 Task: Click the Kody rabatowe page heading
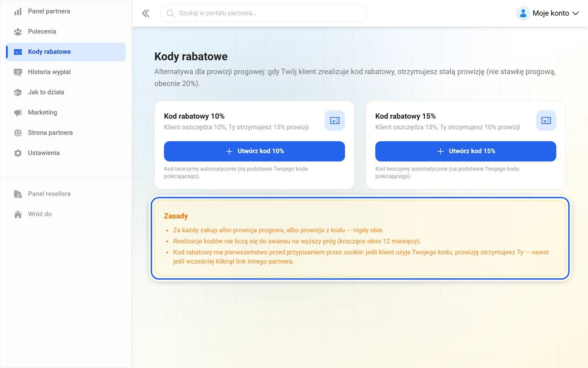pos(191,56)
